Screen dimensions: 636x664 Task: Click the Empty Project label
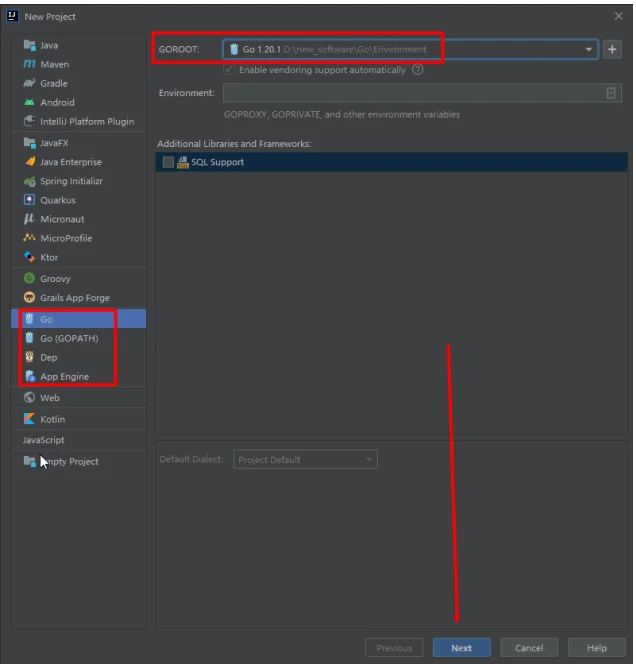point(69,461)
